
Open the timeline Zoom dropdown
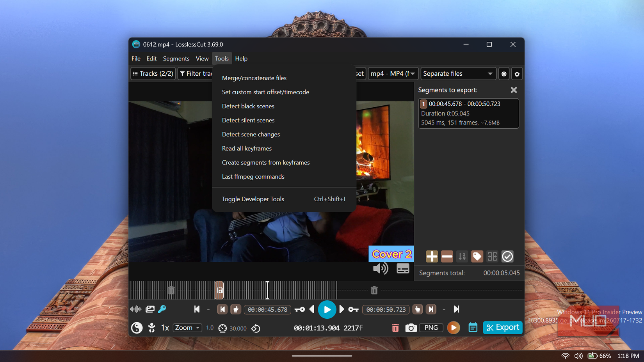187,328
